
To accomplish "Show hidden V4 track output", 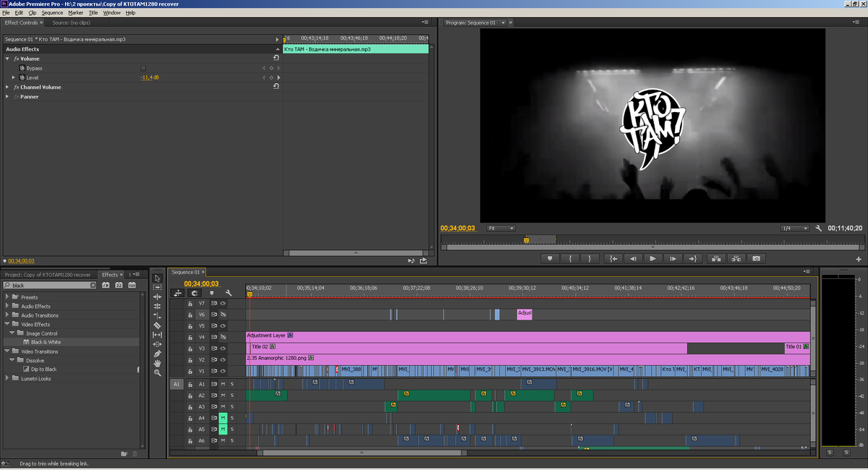I will pyautogui.click(x=223, y=337).
